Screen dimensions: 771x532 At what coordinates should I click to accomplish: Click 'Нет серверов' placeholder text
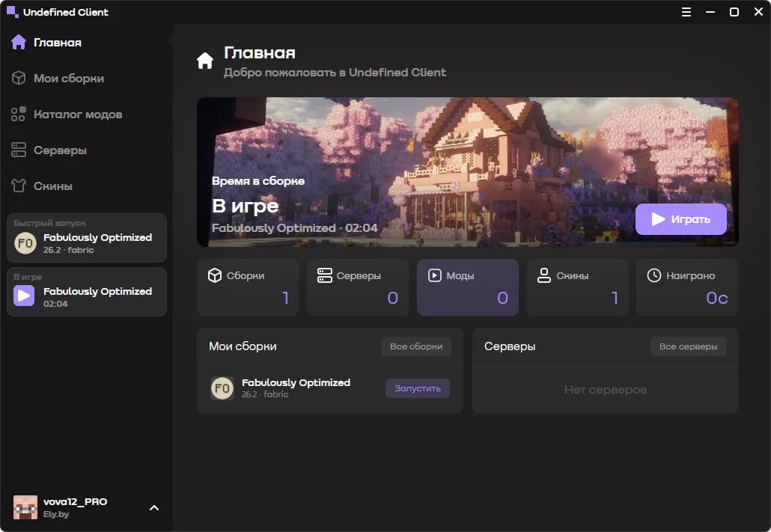606,390
